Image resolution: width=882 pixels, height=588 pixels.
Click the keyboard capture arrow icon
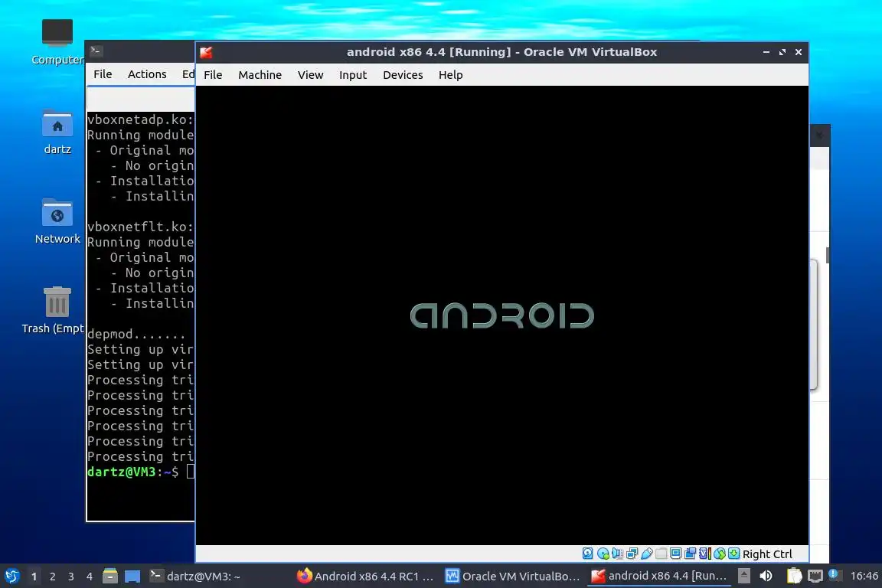734,554
